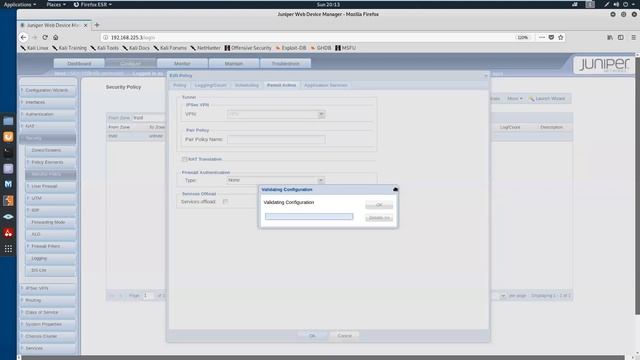The height and width of the screenshot is (360, 640).
Task: Click OK in Validating Configuration dialog
Action: pyautogui.click(x=379, y=205)
